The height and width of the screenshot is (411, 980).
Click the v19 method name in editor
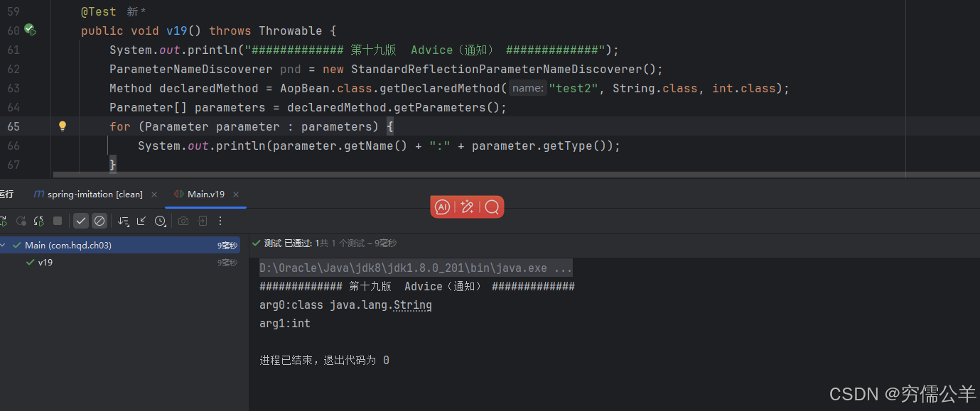tap(177, 31)
